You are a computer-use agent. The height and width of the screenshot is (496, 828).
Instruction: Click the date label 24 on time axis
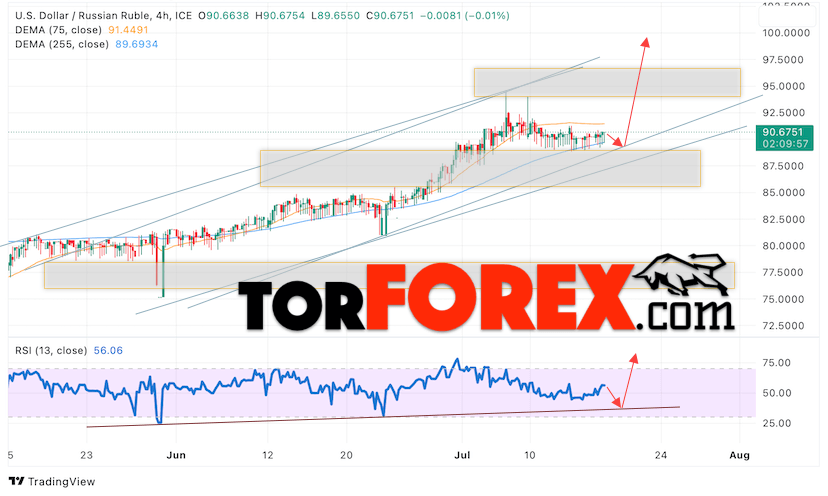[661, 455]
